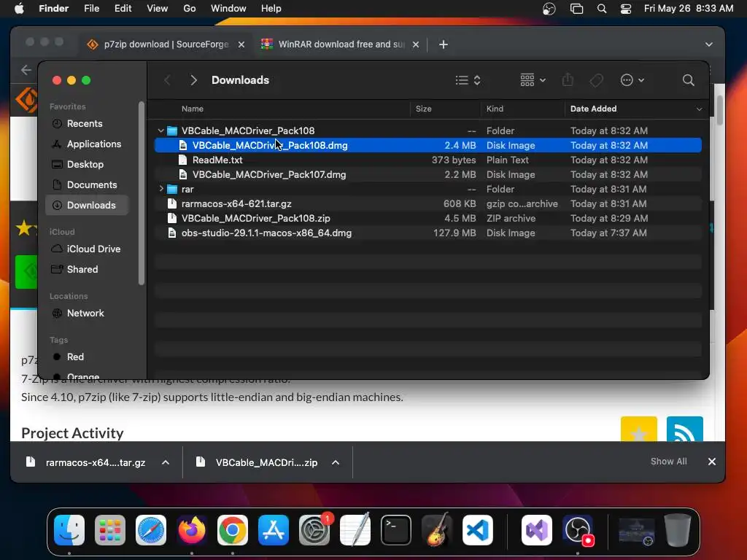Open Safari in the Dock
Image resolution: width=747 pixels, height=560 pixels.
pos(151,530)
